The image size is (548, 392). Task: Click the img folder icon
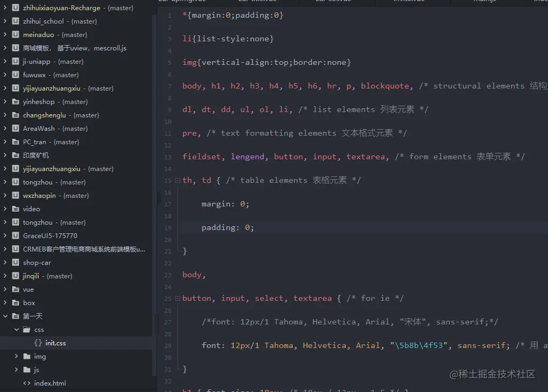[x=27, y=357]
